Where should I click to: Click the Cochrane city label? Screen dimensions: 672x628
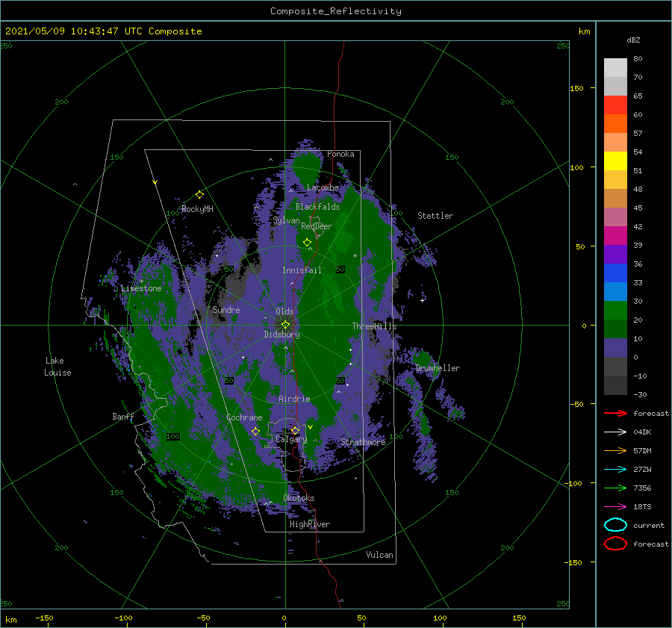point(244,417)
